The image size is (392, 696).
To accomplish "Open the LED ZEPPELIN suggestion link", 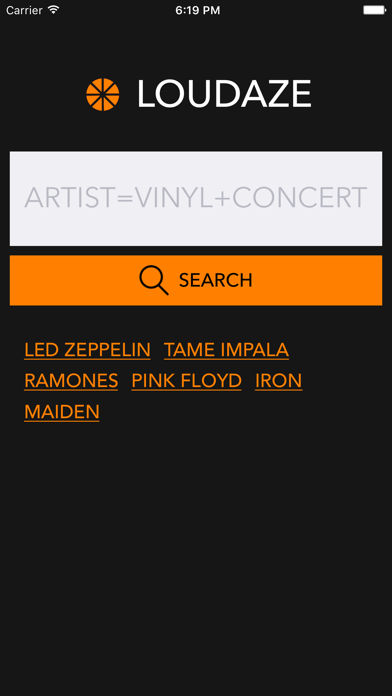I will [x=87, y=350].
